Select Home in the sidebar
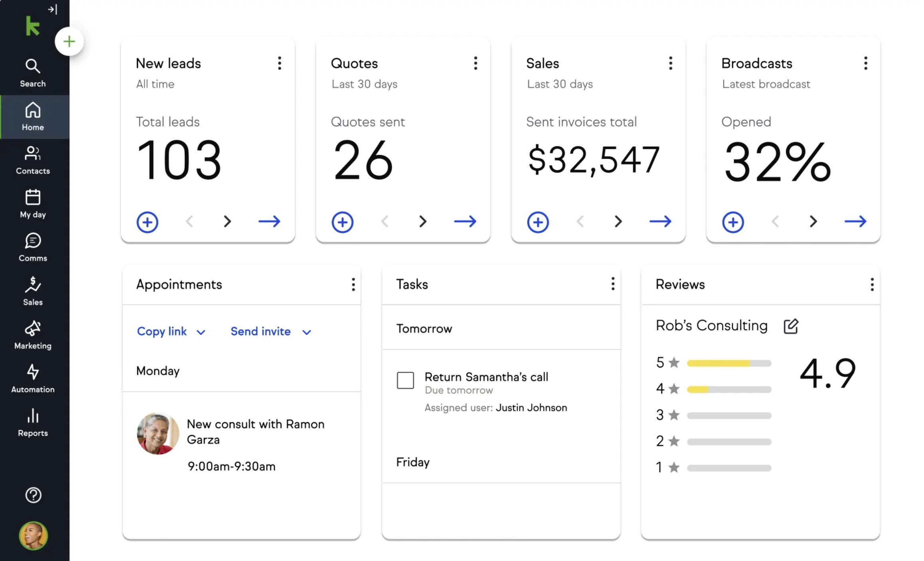The height and width of the screenshot is (561, 924). [x=33, y=117]
